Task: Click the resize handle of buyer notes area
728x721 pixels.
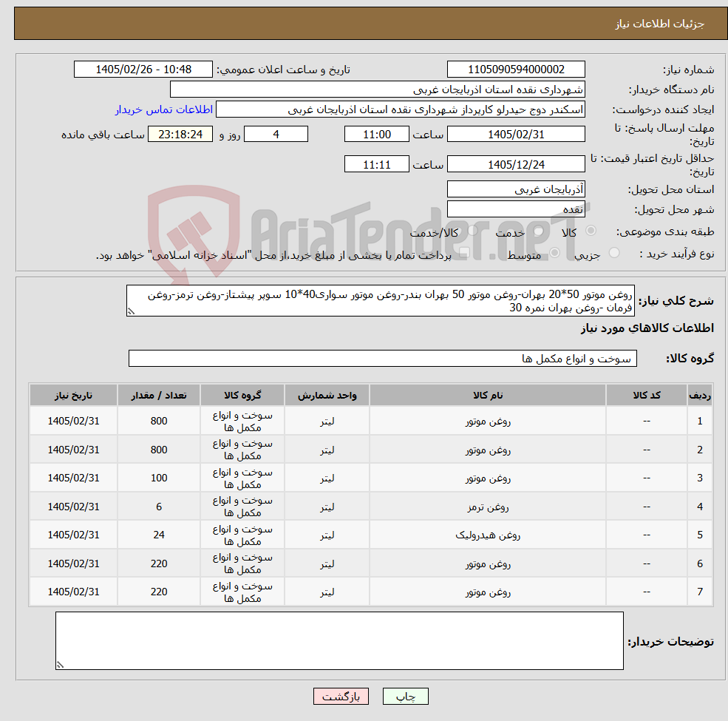Action: click(x=60, y=665)
